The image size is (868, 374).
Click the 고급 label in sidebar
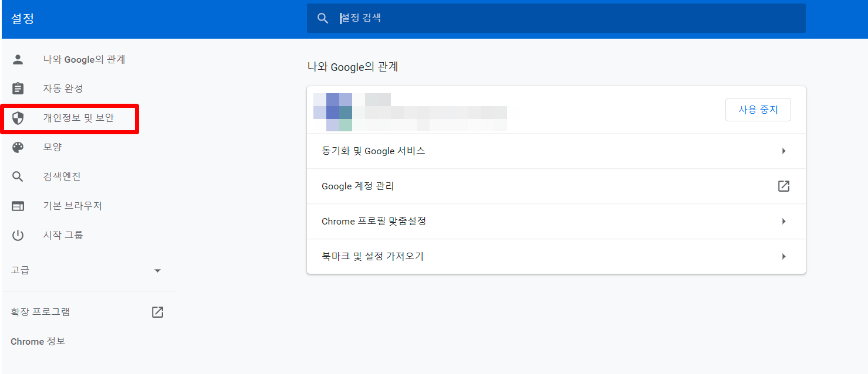coord(20,270)
